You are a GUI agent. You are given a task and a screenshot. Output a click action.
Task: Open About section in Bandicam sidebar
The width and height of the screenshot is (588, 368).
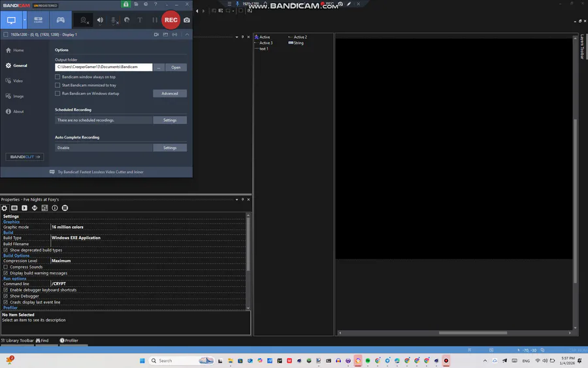[x=14, y=112]
